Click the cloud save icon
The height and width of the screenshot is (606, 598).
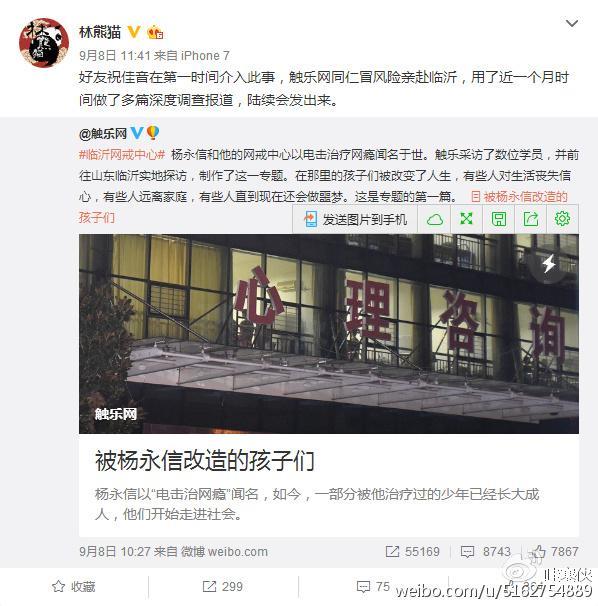434,219
